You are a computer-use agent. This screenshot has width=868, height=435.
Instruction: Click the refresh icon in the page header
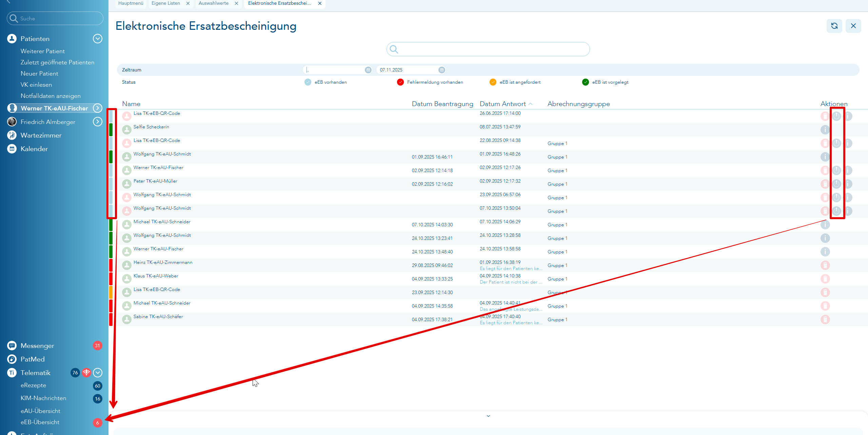834,26
